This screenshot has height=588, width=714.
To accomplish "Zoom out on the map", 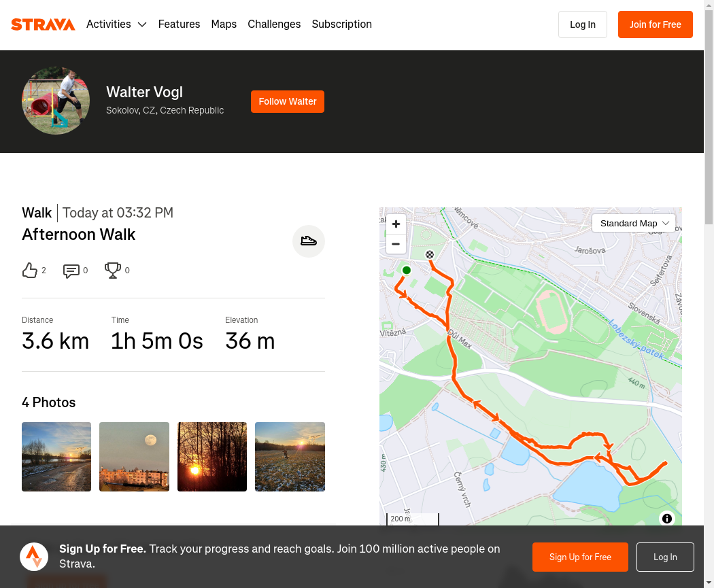I will tap(396, 244).
